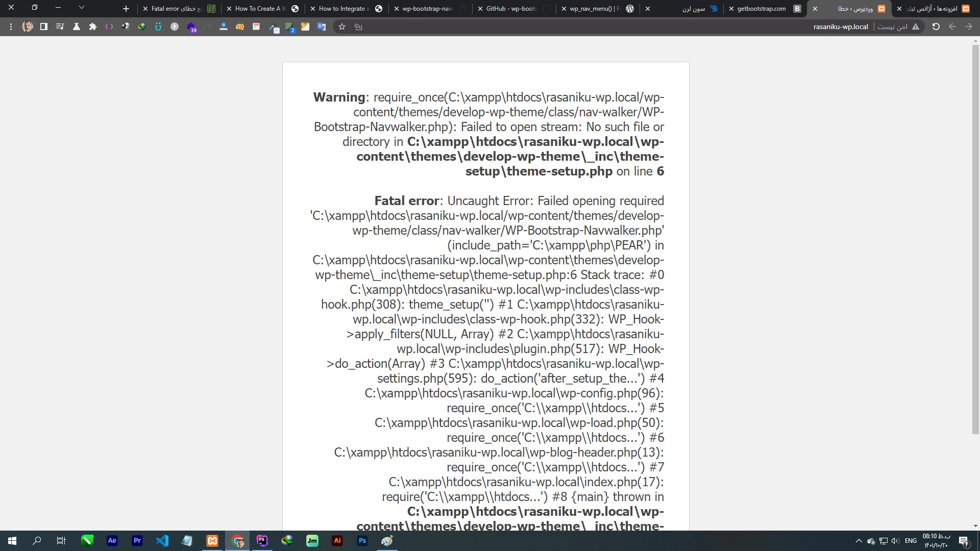This screenshot has width=980, height=551.
Task: Click the page vertical scrollbar thumb
Action: tap(975, 240)
